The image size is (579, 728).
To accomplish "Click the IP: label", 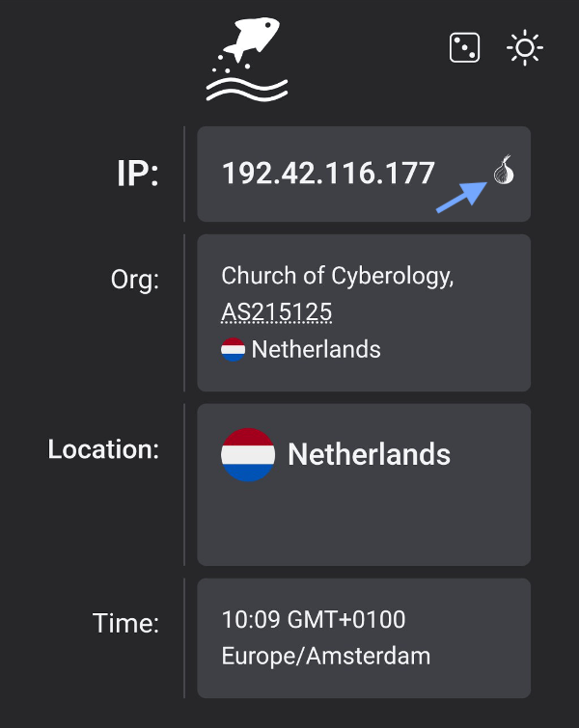I will (x=137, y=174).
